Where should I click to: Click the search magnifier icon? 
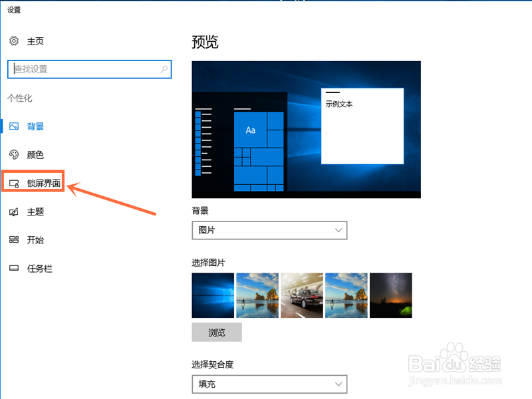[x=164, y=69]
